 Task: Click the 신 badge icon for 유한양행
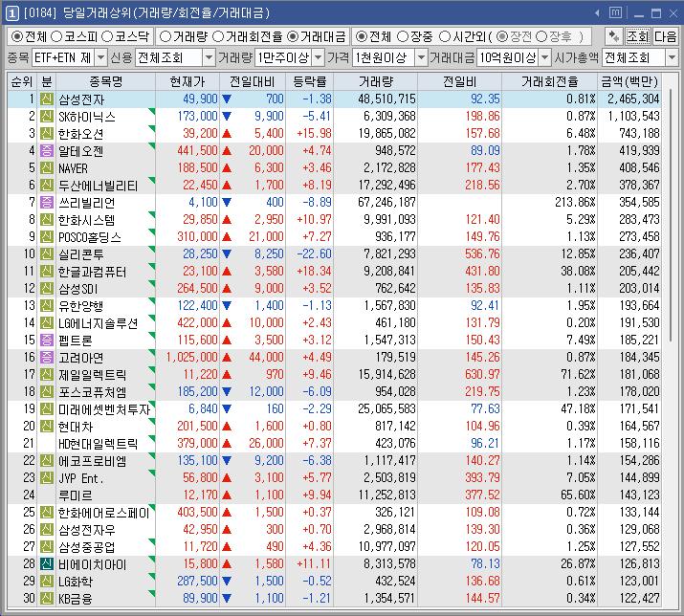click(46, 306)
